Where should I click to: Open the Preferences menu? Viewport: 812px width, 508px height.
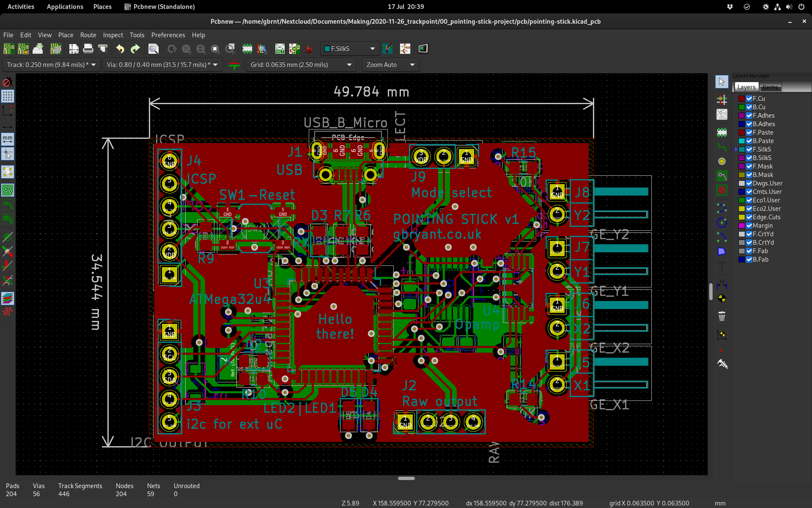[168, 35]
